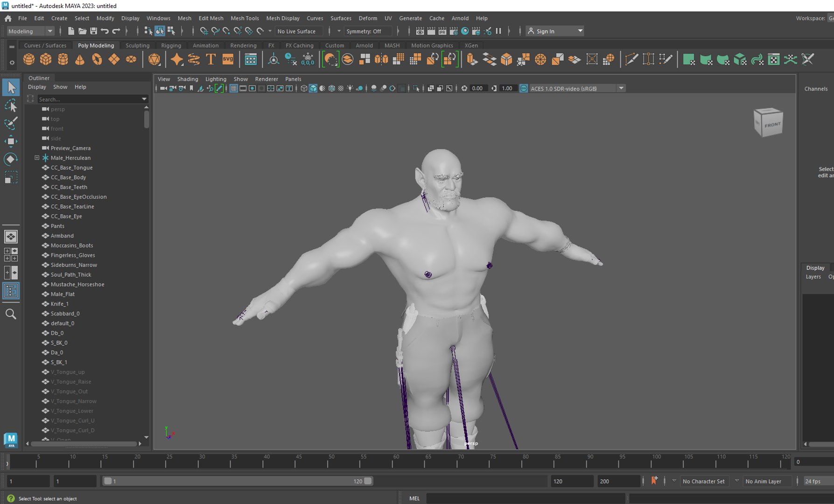Click the Save Scene icon

[x=93, y=31]
